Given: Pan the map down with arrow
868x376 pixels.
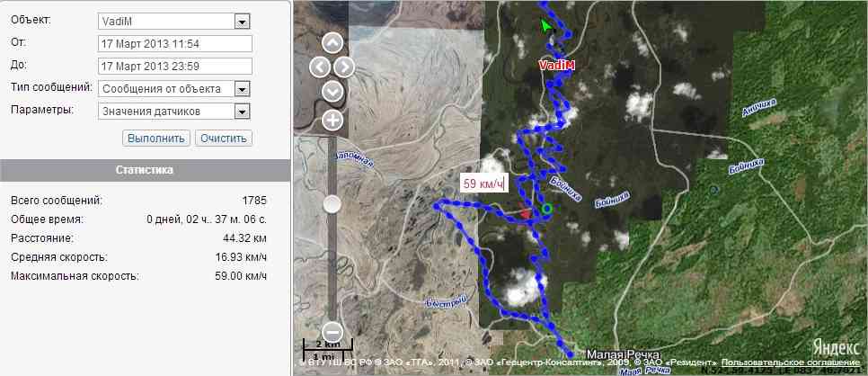Looking at the screenshot, I should pyautogui.click(x=332, y=91).
